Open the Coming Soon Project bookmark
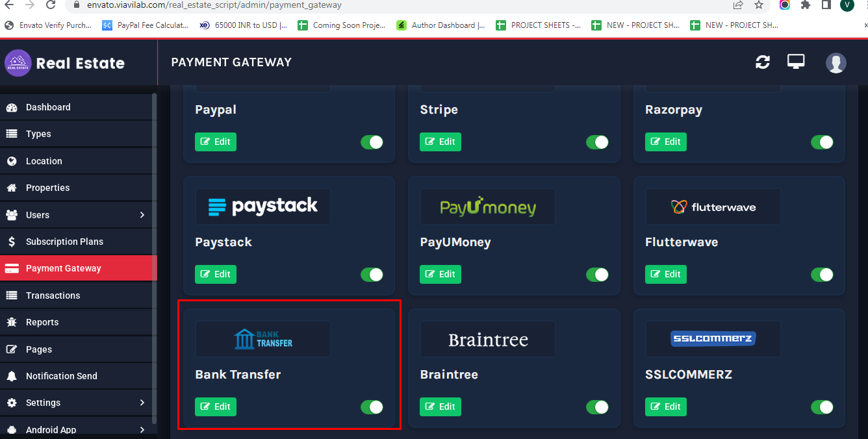Screen dimensions: 868x439 pyautogui.click(x=342, y=25)
